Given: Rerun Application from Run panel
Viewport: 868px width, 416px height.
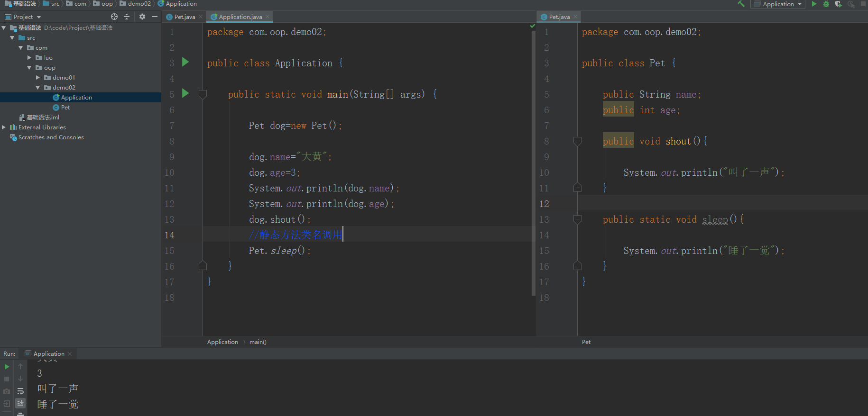Looking at the screenshot, I should point(7,367).
